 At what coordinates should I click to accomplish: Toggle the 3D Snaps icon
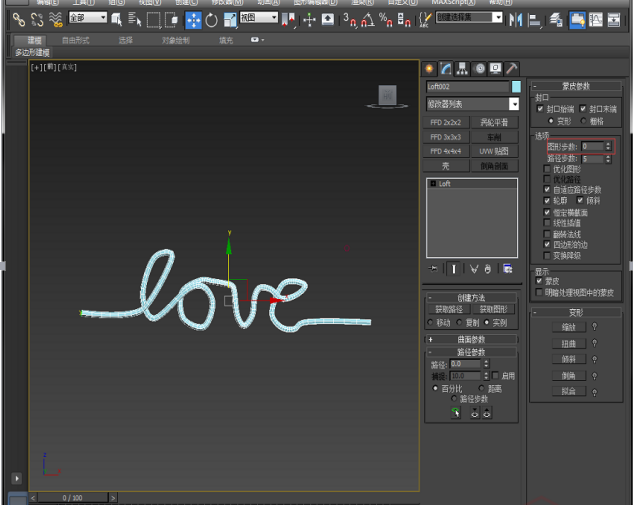(x=349, y=19)
